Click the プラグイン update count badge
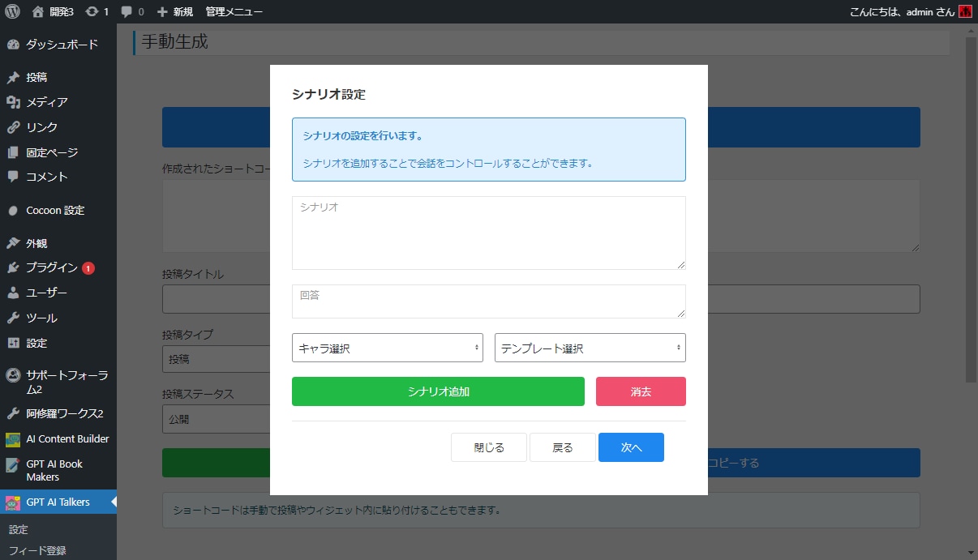 [x=88, y=268]
